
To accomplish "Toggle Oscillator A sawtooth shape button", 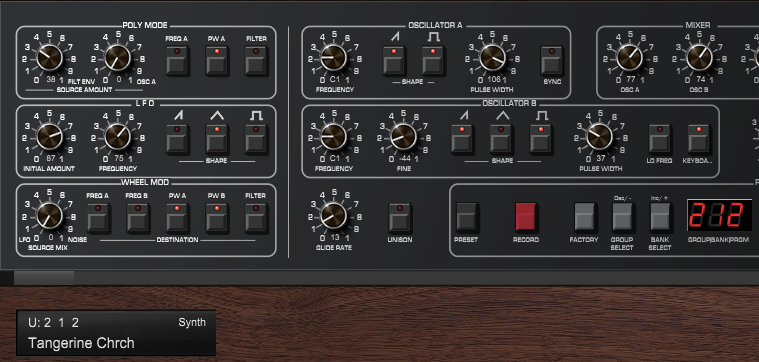I will click(394, 60).
